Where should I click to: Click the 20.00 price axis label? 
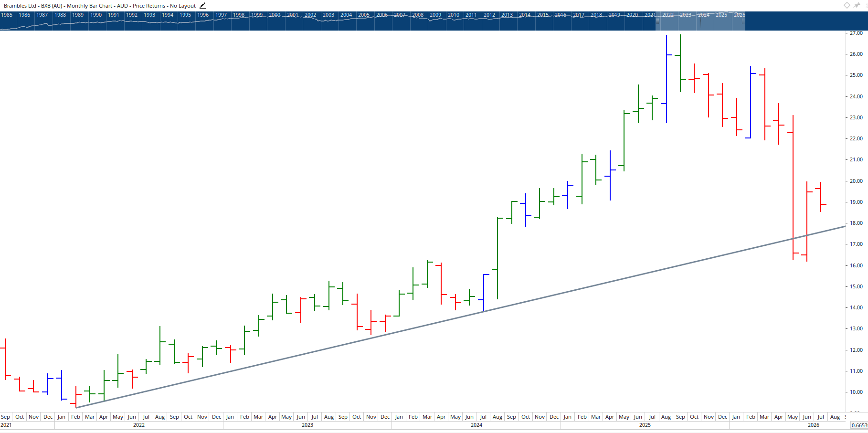point(856,181)
